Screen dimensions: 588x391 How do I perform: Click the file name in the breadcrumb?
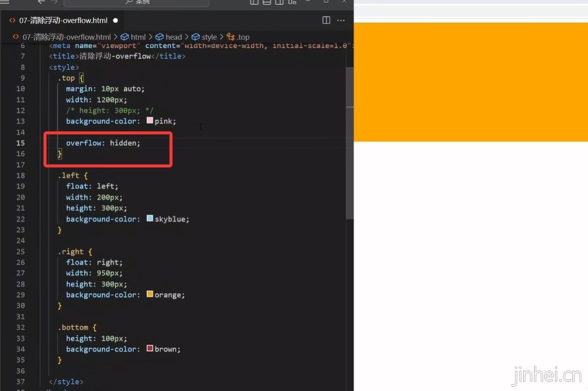[x=67, y=37]
